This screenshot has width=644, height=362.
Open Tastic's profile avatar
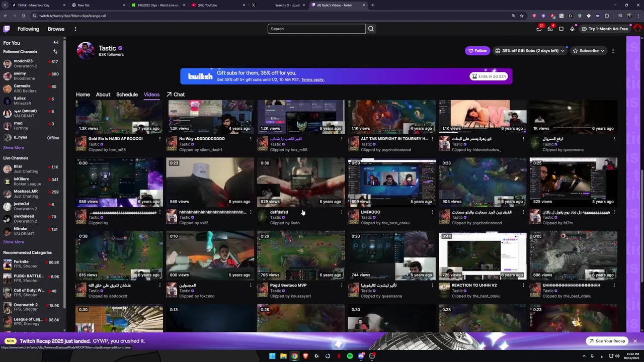click(x=85, y=51)
